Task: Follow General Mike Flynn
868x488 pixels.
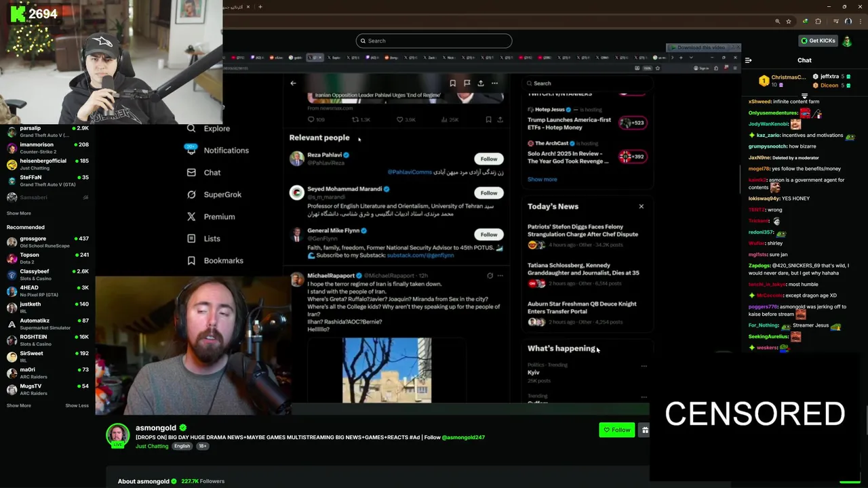Action: coord(489,235)
